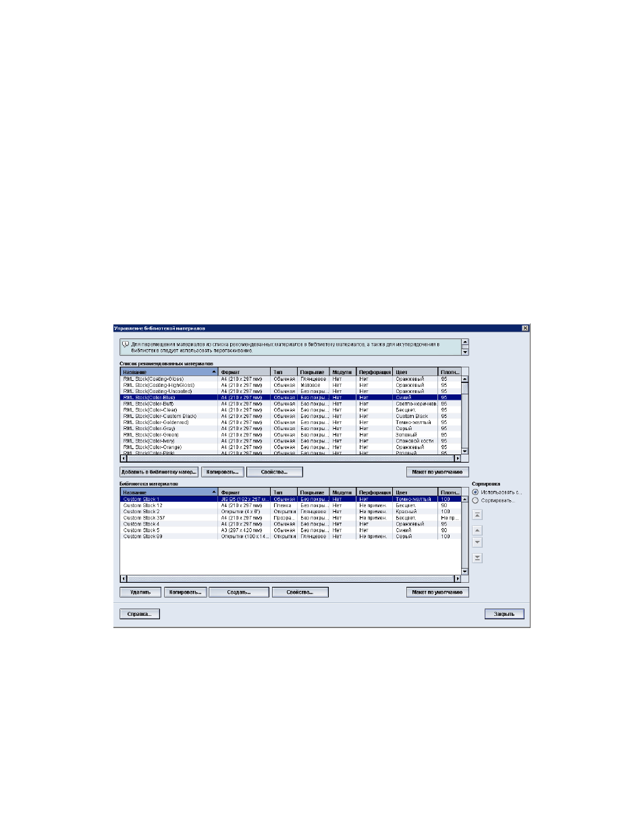Select row 'RML Stock(Color-Blue)'

point(290,398)
